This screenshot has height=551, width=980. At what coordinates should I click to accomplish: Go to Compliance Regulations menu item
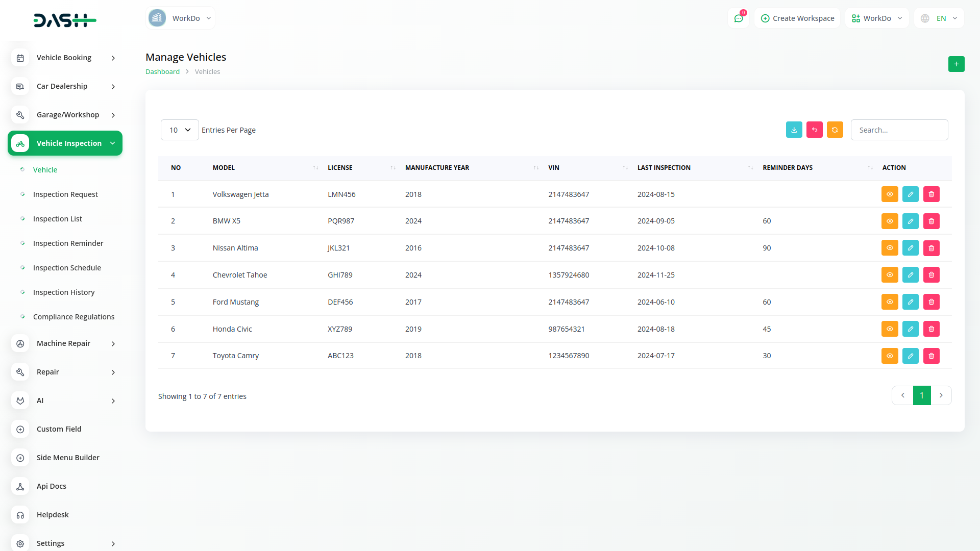pos(73,316)
